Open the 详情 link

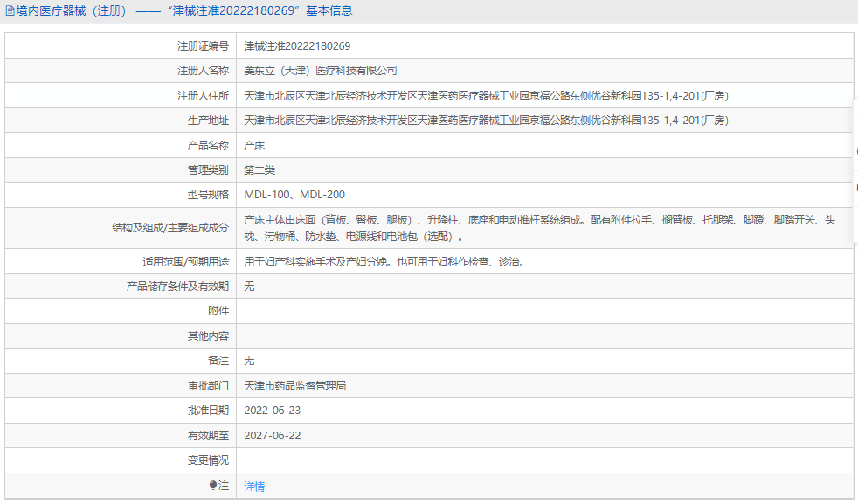tap(254, 486)
